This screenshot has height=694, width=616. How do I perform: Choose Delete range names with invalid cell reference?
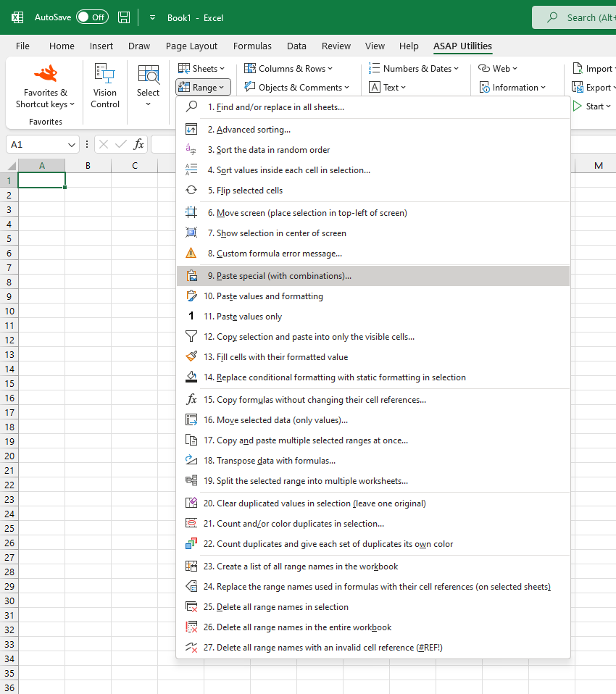(373, 648)
